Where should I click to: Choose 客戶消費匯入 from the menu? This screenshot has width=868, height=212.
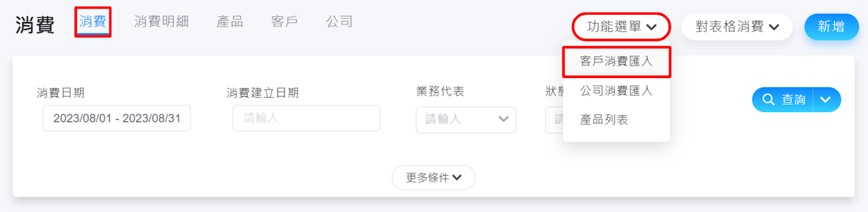[616, 61]
